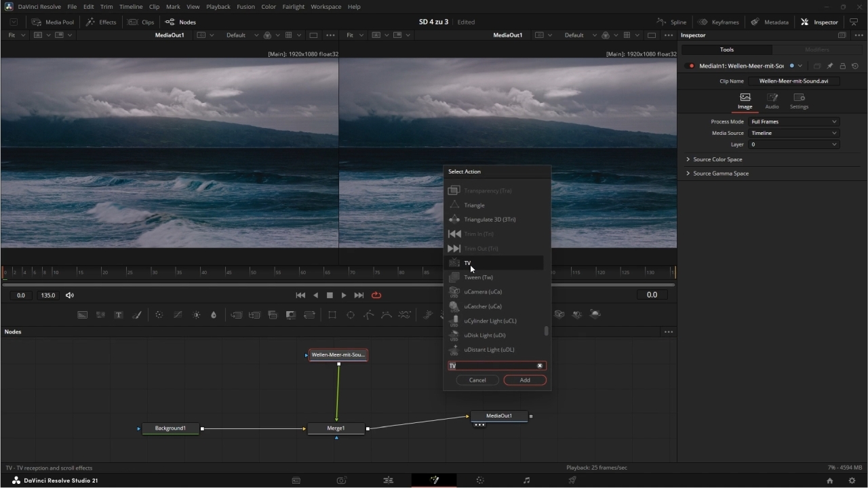Select the FastNoise tool in the toolbar

tap(100, 314)
